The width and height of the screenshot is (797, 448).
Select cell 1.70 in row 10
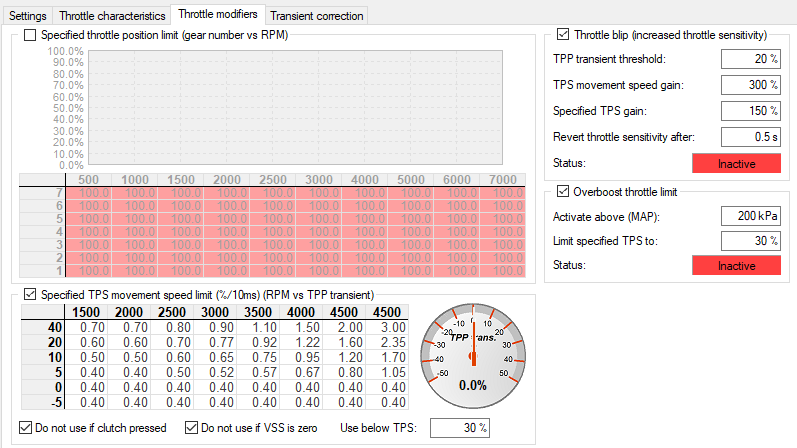pos(387,357)
